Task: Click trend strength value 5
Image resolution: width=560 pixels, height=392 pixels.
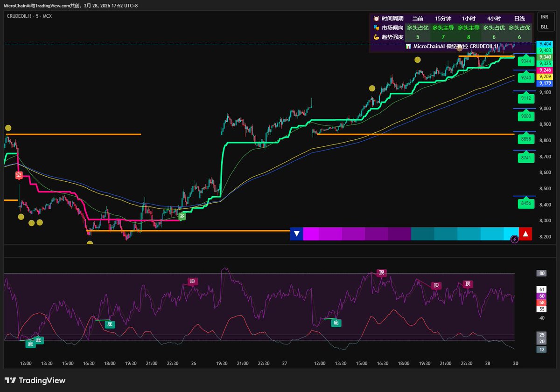Action: (418, 36)
